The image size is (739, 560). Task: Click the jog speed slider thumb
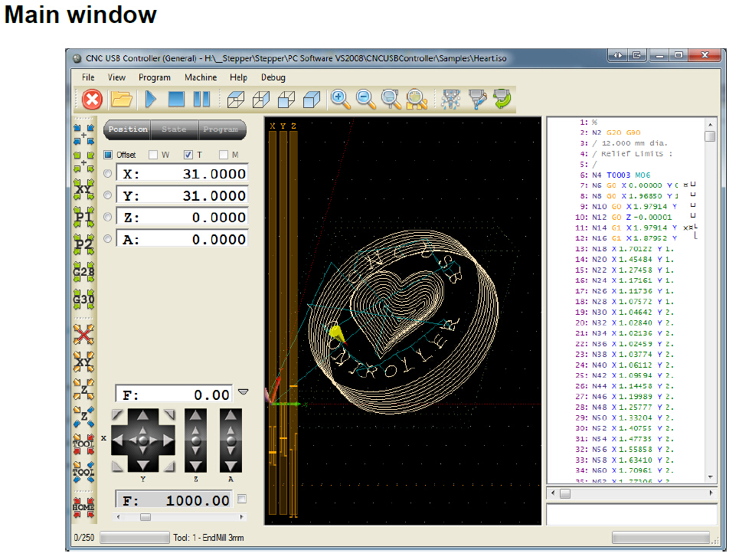tap(145, 517)
